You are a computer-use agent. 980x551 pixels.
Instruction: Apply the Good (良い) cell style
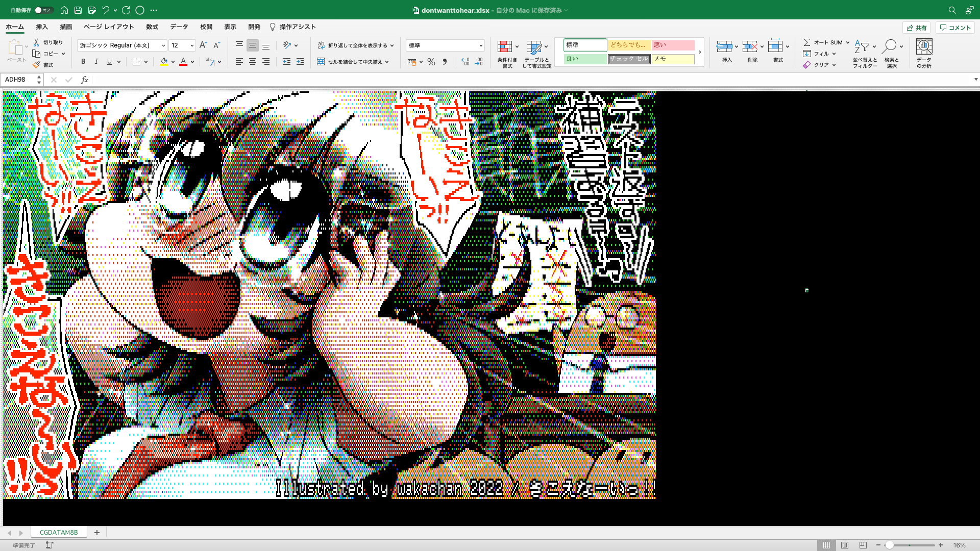(x=585, y=59)
